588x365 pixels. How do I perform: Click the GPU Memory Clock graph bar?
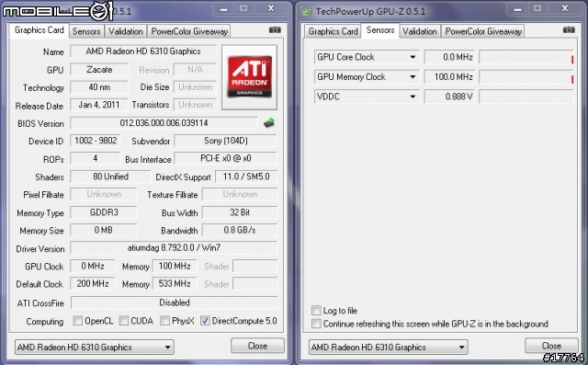(x=526, y=77)
